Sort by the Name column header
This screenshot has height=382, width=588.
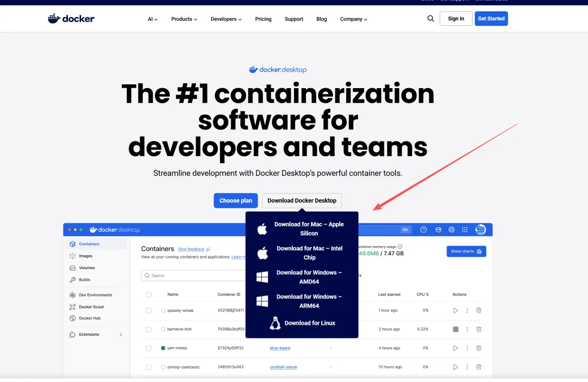pyautogui.click(x=173, y=294)
